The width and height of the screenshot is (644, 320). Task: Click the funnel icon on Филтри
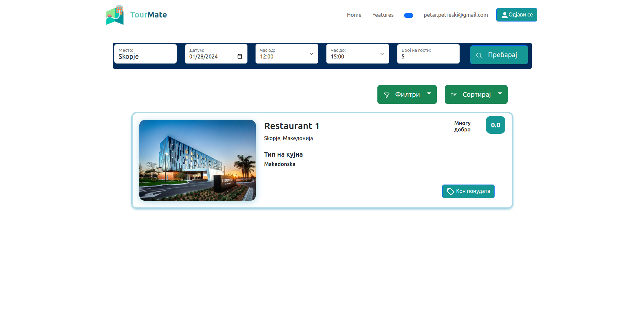click(x=386, y=95)
